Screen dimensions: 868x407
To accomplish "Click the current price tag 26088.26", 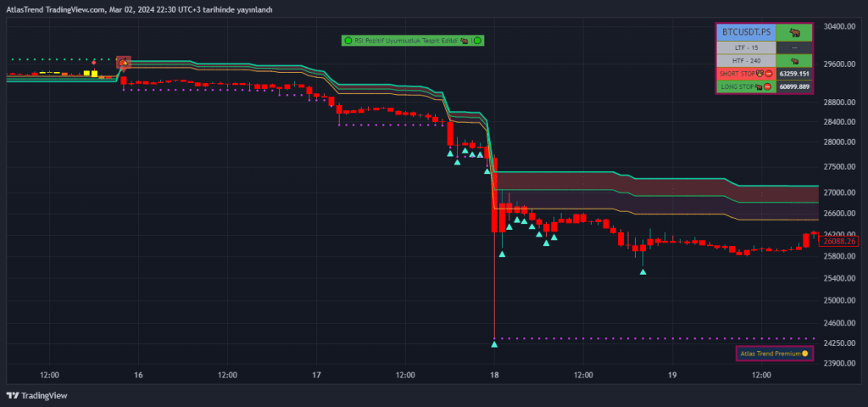I will tap(839, 242).
